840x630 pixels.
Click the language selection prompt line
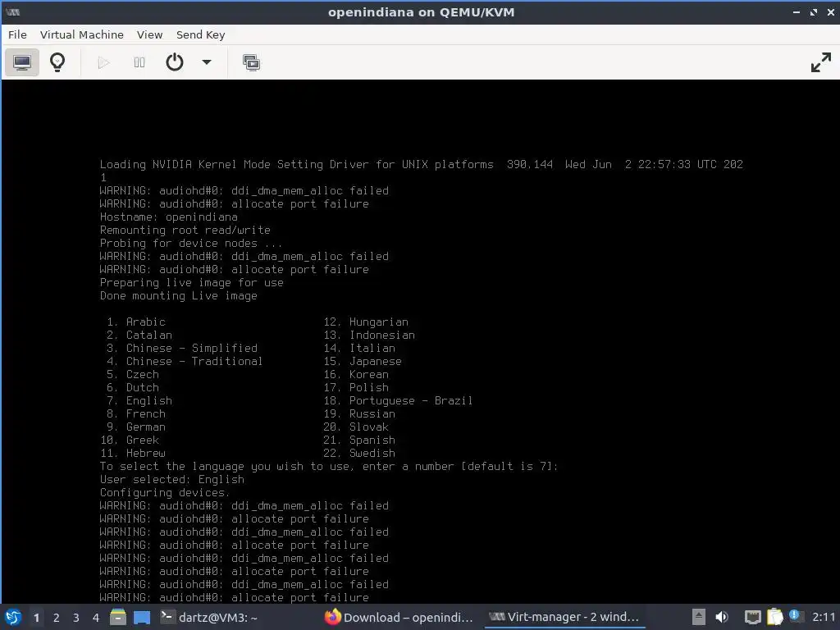[329, 466]
